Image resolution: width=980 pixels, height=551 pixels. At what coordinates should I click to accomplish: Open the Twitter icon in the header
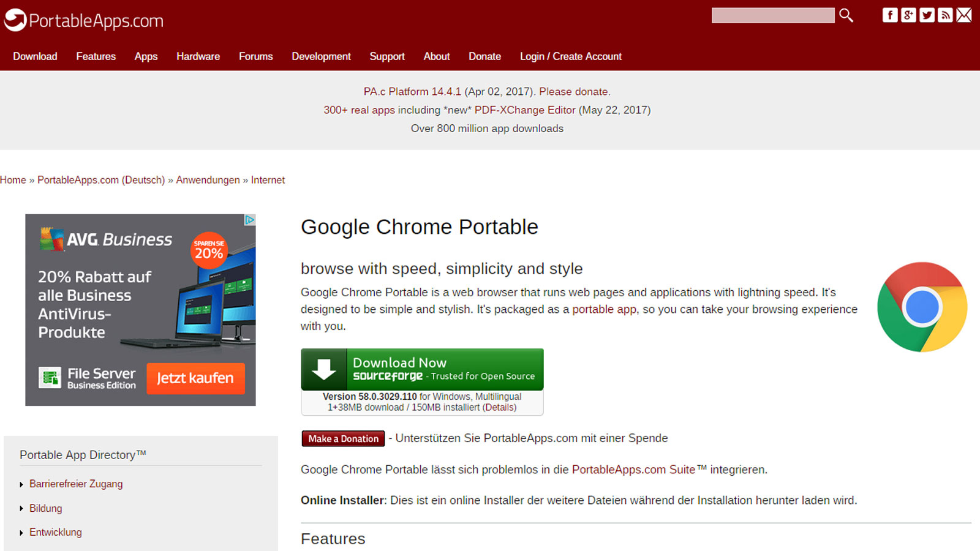pos(927,15)
